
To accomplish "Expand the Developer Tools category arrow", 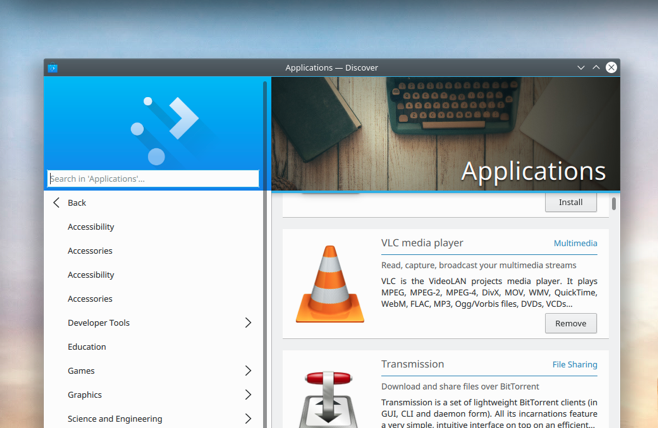I will pyautogui.click(x=248, y=323).
